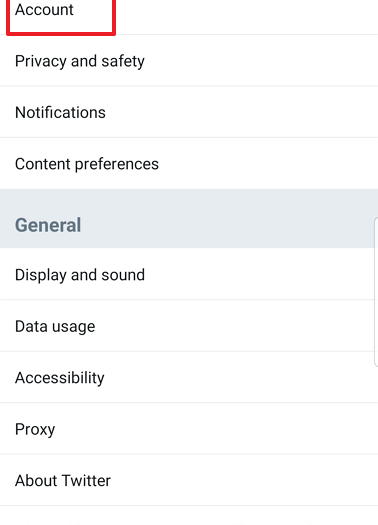Select the Notifications option

(189, 112)
